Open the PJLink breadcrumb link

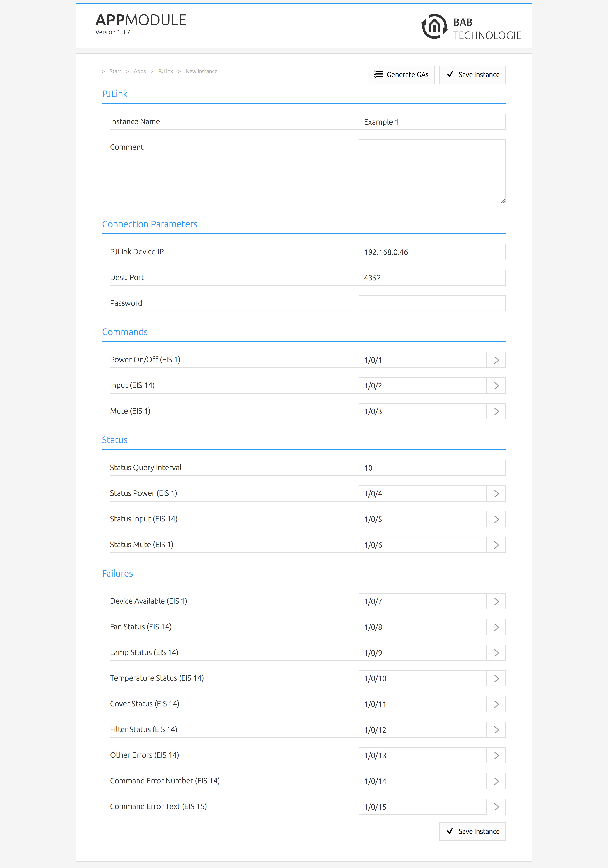(x=166, y=72)
